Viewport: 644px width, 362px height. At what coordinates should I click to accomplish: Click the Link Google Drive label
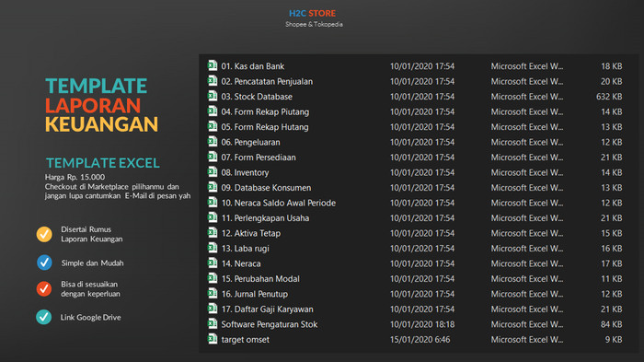coord(91,317)
